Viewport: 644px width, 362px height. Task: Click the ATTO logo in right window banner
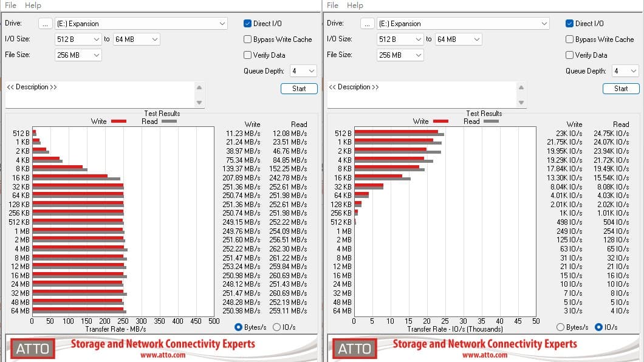(354, 349)
